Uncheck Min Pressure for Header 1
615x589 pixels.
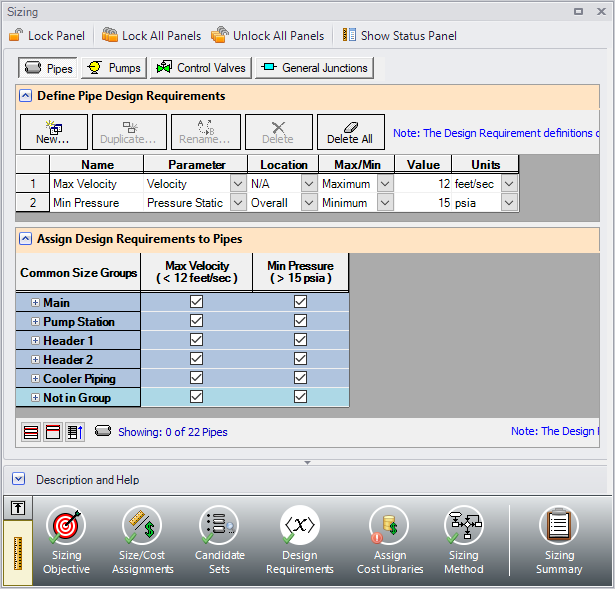tap(300, 340)
